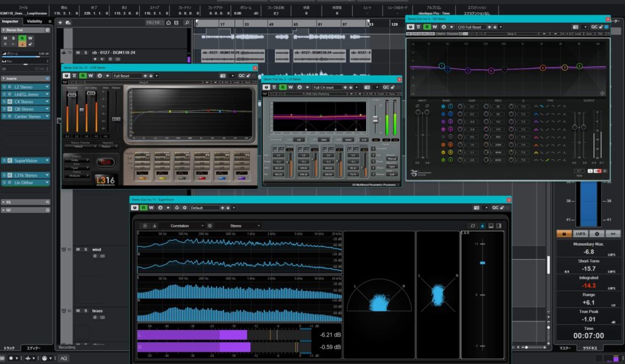The image size is (625, 364).
Task: Toggle Read automation on C4 plugin
Action: pyautogui.click(x=283, y=87)
